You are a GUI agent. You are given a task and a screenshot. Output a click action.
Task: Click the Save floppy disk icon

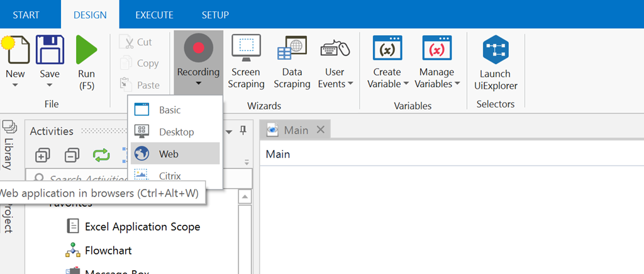[50, 50]
